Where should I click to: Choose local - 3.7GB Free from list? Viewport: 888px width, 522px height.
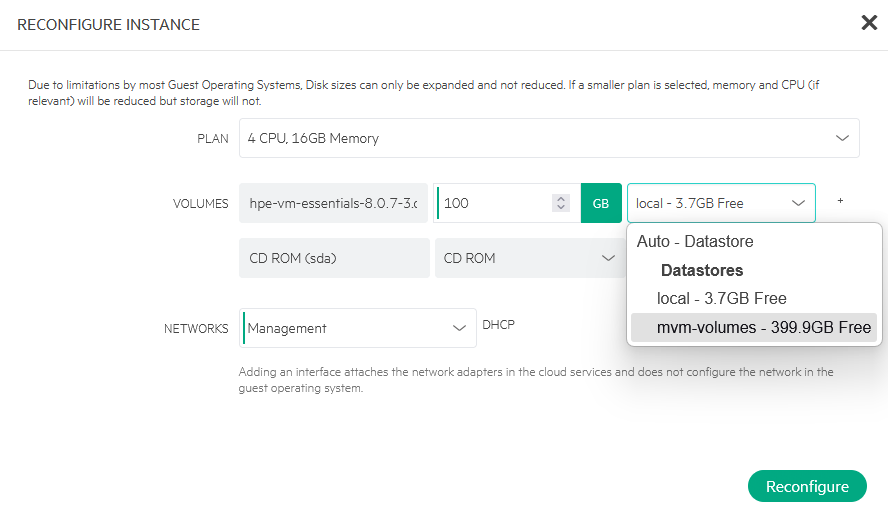click(721, 298)
